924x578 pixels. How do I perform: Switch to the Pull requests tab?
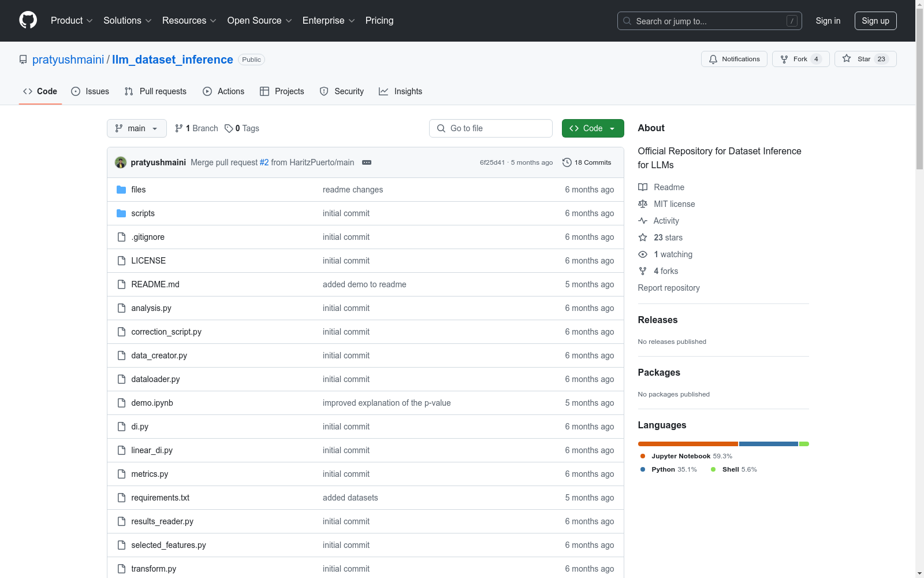(x=155, y=91)
